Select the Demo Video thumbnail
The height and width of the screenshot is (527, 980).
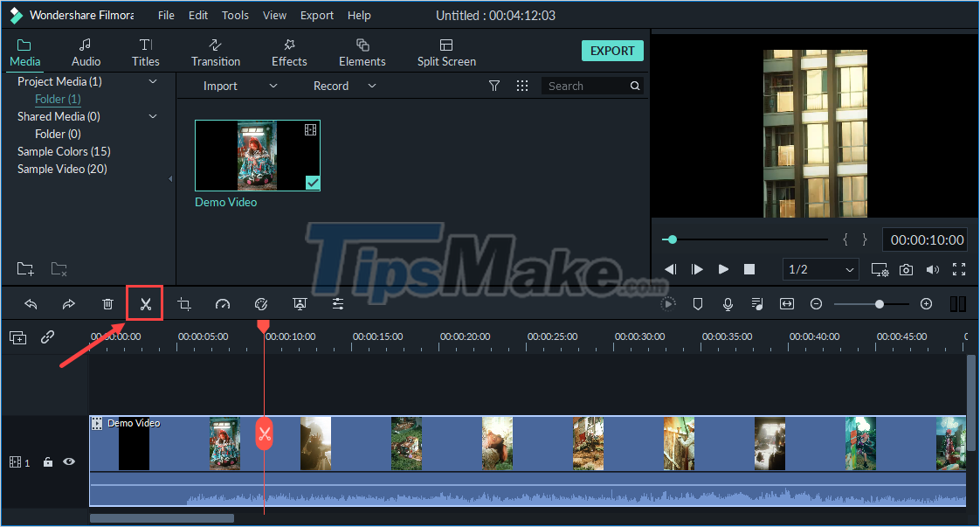pos(257,156)
